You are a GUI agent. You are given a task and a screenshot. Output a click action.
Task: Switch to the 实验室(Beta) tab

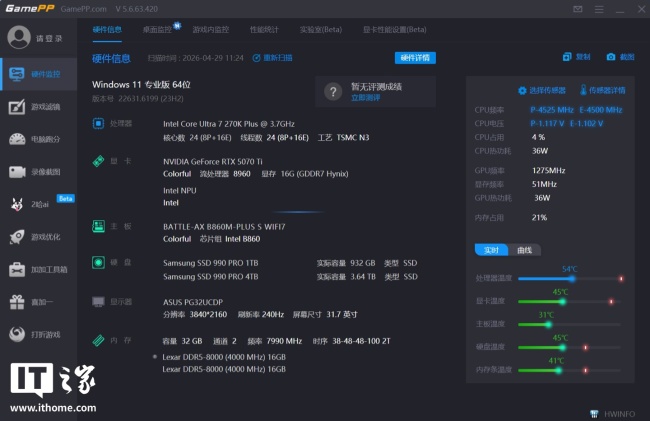pyautogui.click(x=321, y=29)
